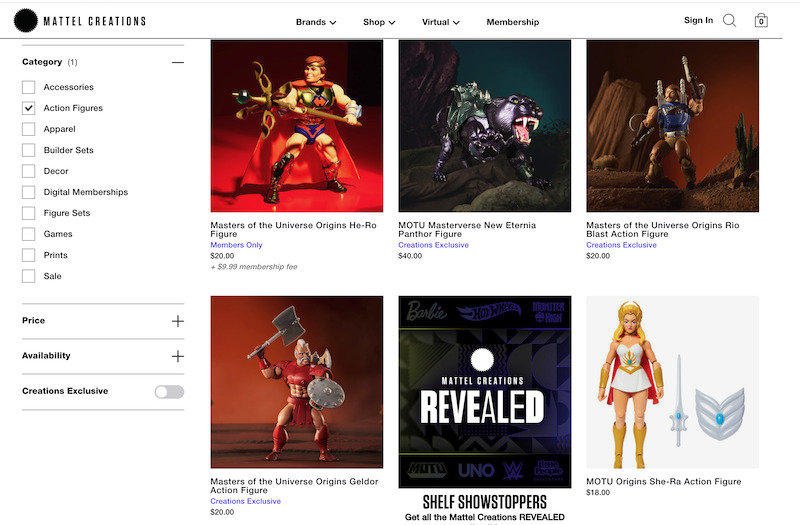Click the Mattel Creations wordmark text
This screenshot has height=525, width=800.
coord(95,21)
